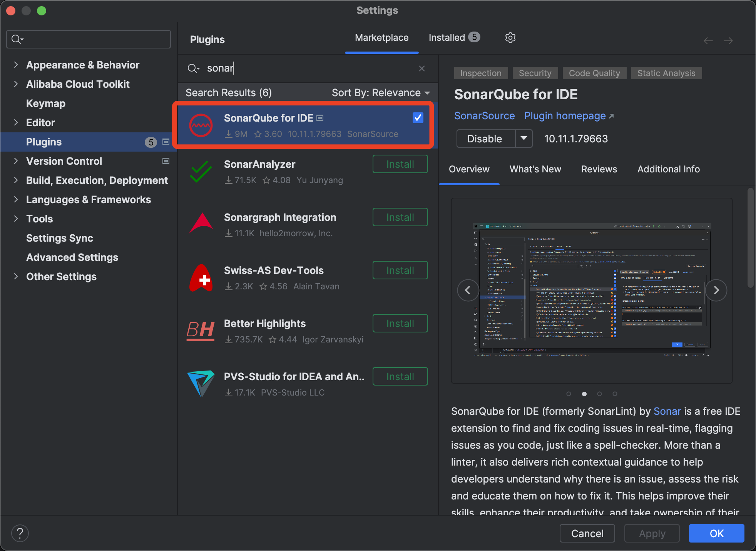
Task: Open the plugin screenshot preview thumbnail
Action: (x=592, y=291)
